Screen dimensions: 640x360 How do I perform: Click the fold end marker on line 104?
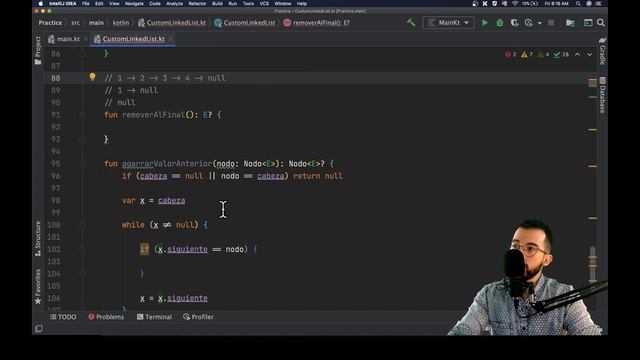tap(83, 274)
